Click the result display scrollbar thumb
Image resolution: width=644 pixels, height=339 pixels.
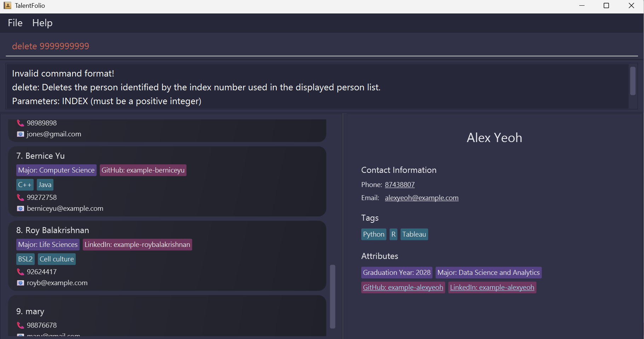[x=633, y=81]
